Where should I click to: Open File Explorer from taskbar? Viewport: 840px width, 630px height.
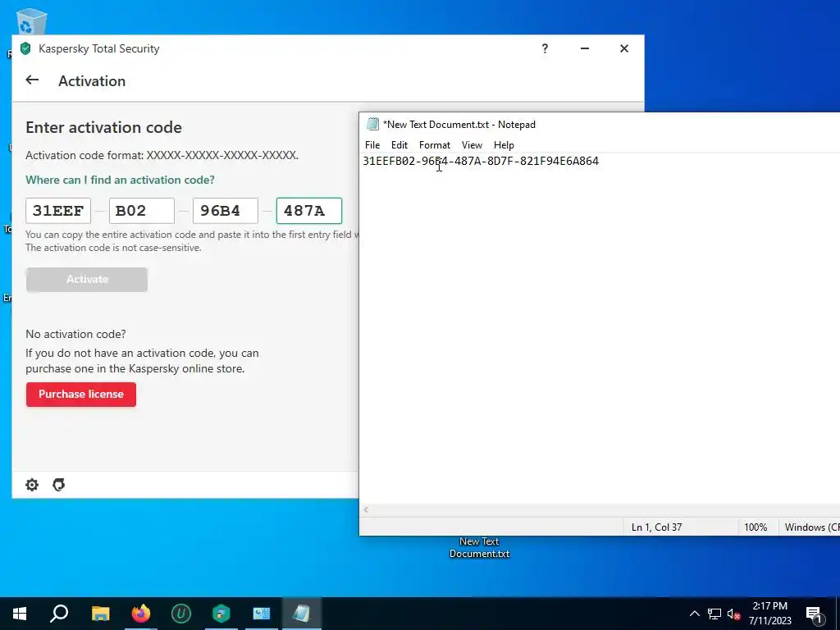pos(100,614)
